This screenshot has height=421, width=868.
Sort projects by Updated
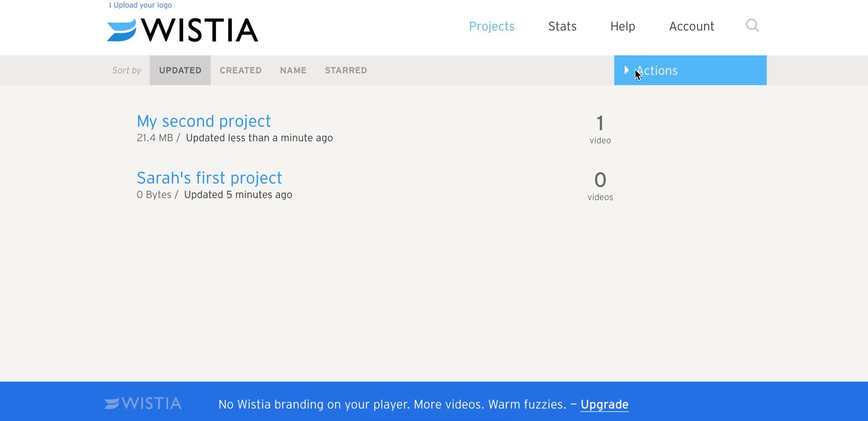(180, 70)
